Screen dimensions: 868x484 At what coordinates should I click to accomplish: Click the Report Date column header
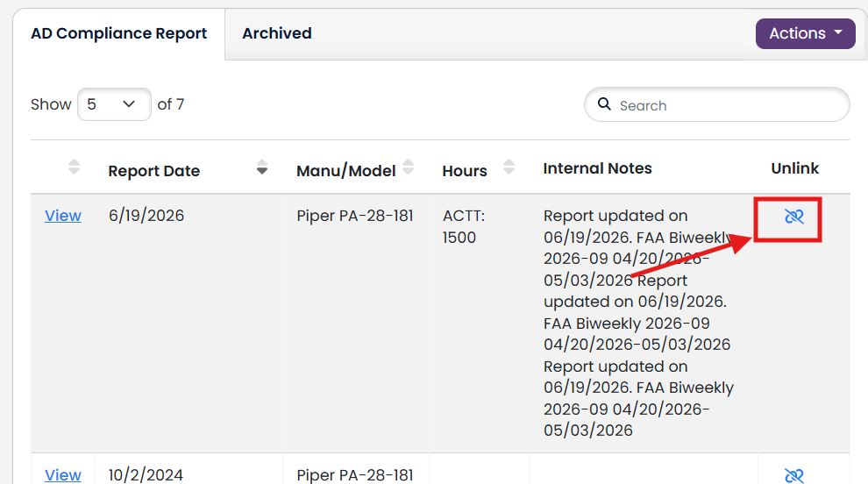(x=154, y=171)
